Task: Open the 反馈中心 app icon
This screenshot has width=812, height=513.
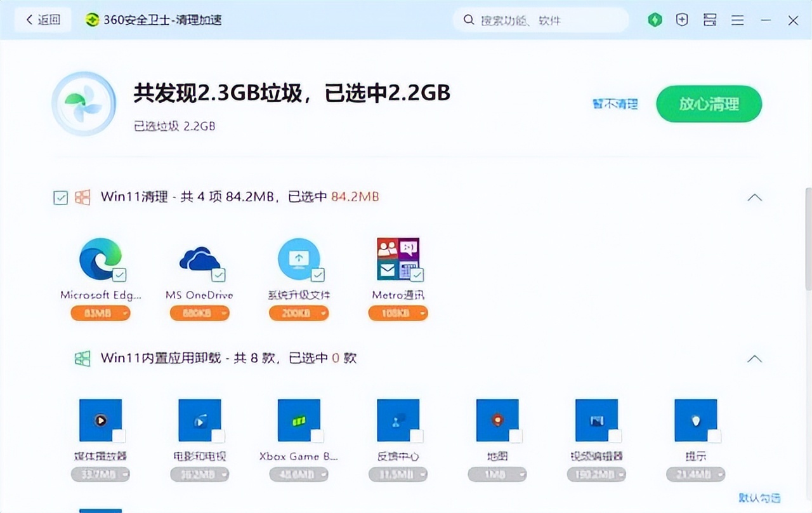Action: click(x=398, y=419)
